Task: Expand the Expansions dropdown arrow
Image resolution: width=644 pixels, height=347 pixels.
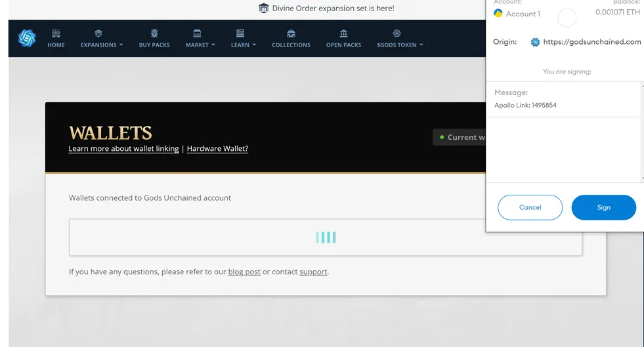Action: [121, 45]
